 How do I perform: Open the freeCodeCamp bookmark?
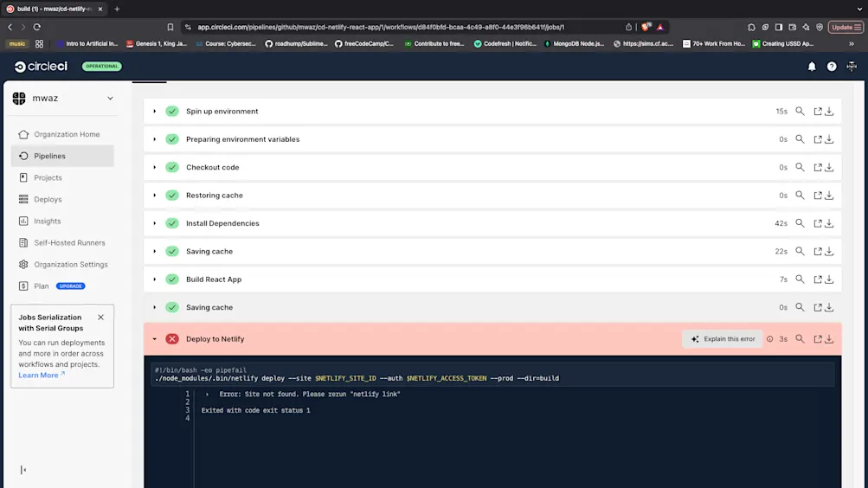click(364, 44)
